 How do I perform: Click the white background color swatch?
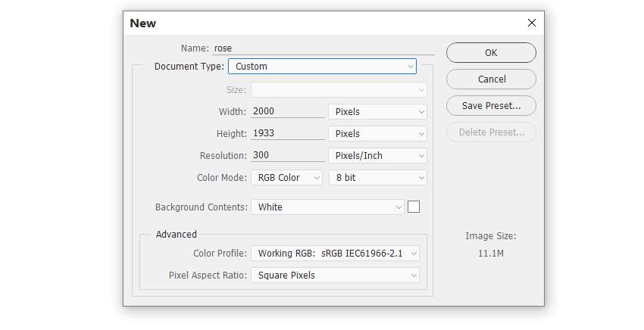[x=414, y=207]
